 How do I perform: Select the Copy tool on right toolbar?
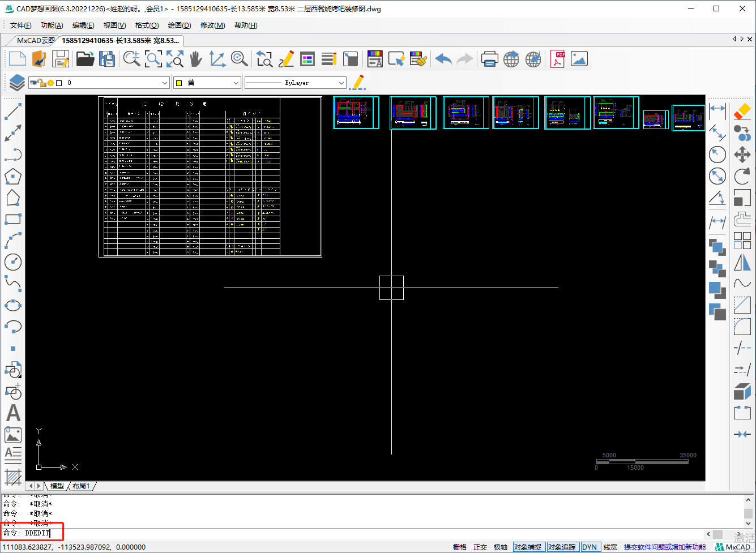[x=742, y=133]
